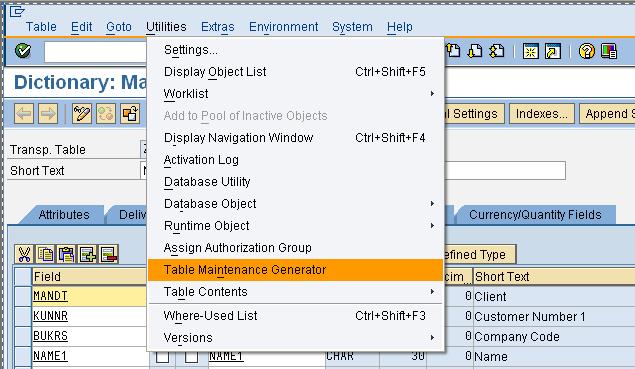This screenshot has width=635, height=369.
Task: Open the Edit menu in the menu bar
Action: (81, 27)
